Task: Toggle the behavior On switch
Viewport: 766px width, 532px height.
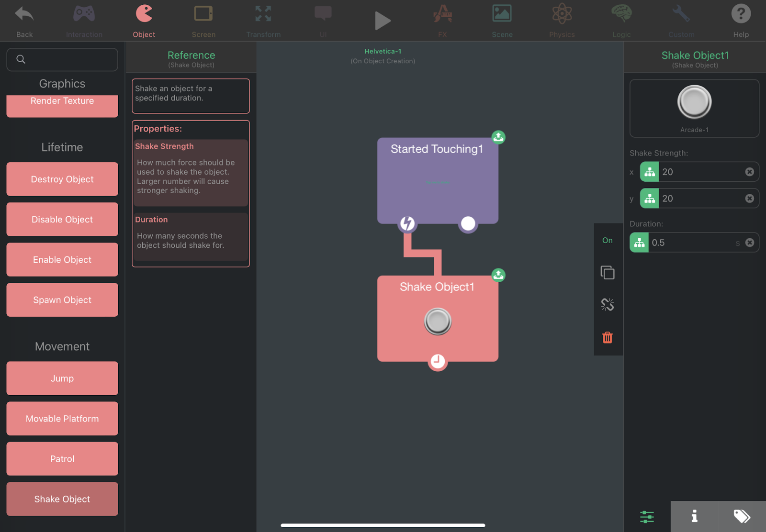Action: [x=608, y=240]
